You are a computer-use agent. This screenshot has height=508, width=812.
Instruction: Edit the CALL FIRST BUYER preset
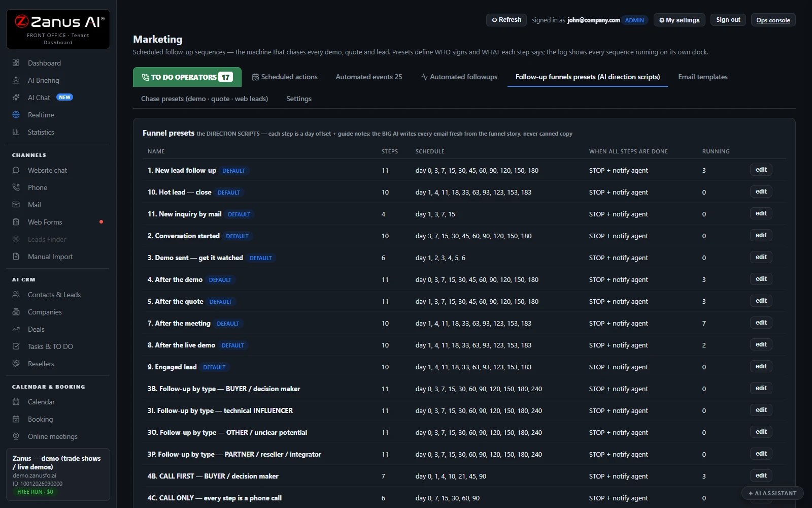pos(761,475)
